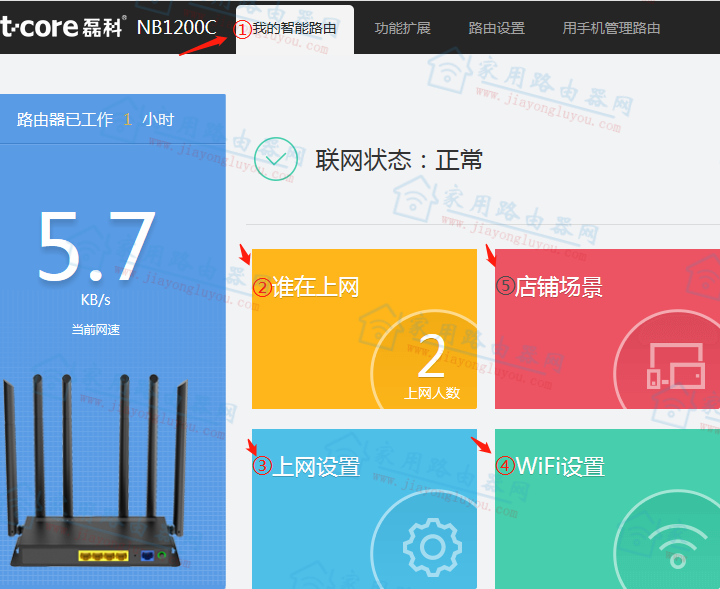Click the 路由器已工作 uptime header
720x589 pixels.
point(95,120)
